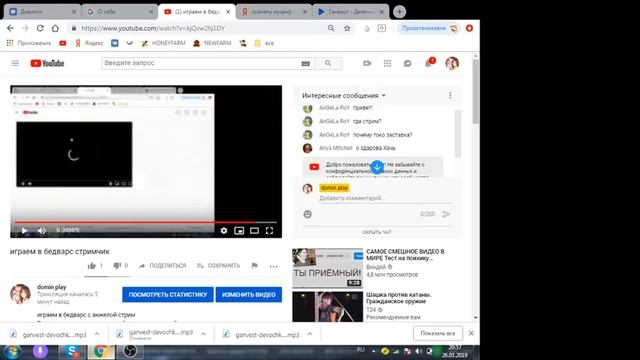Open the Windows Start button
This screenshot has height=360, width=640.
12,351
